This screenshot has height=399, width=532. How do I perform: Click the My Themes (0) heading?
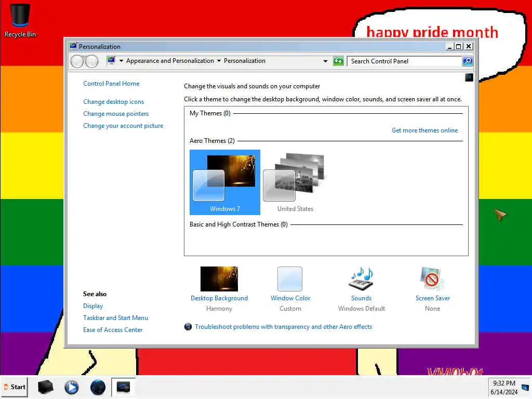(210, 113)
